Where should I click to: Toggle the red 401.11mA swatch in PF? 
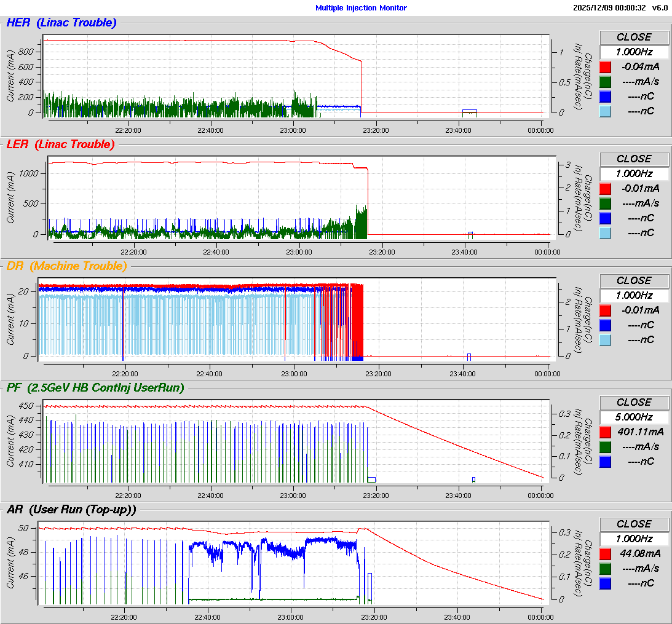point(605,432)
